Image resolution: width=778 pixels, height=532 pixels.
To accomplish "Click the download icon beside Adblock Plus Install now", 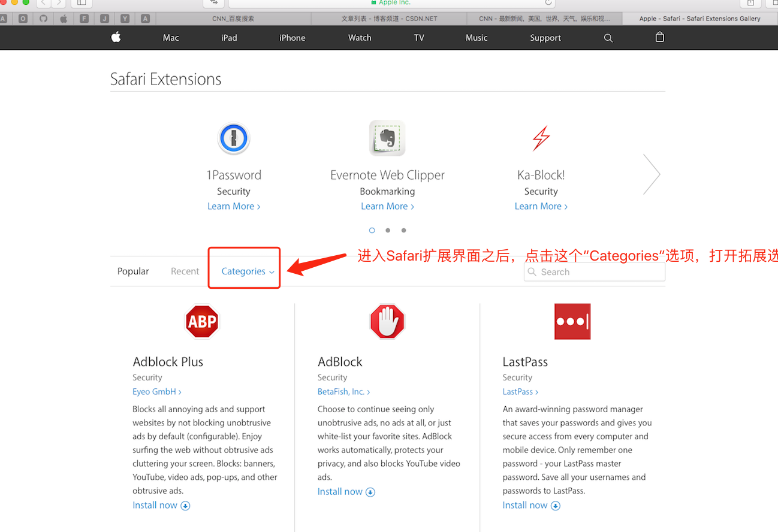I will pyautogui.click(x=186, y=506).
